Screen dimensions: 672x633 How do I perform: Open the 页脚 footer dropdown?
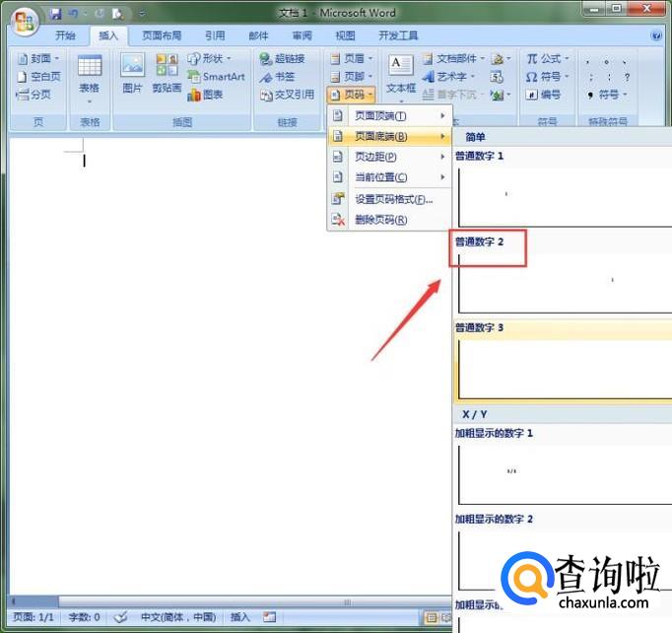click(352, 76)
